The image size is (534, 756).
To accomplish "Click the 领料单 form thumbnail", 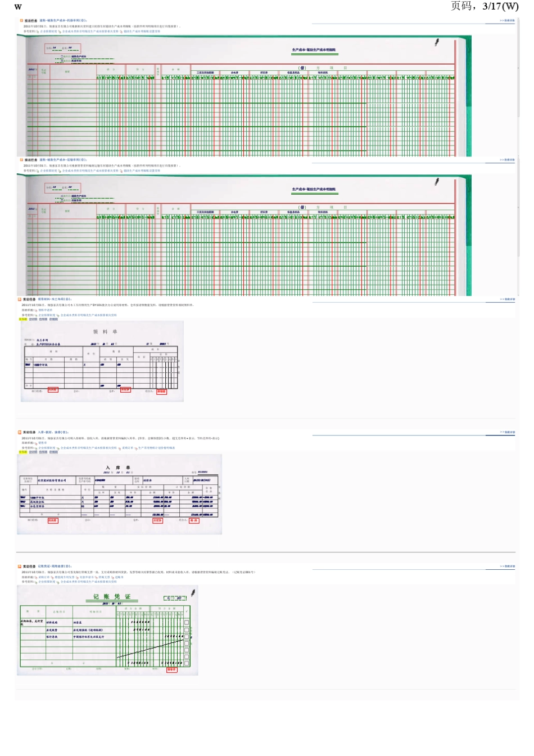I will tap(102, 361).
